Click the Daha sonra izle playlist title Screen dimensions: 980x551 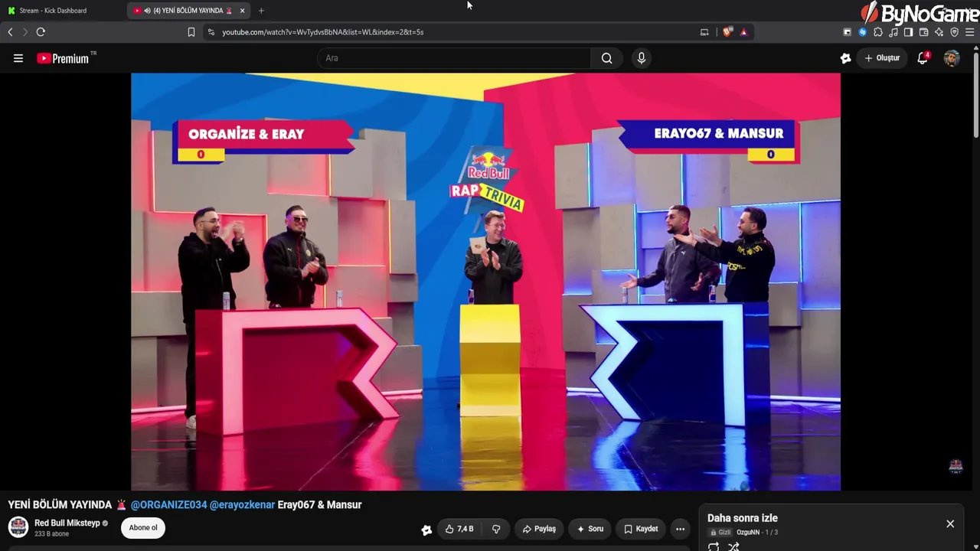click(x=743, y=518)
